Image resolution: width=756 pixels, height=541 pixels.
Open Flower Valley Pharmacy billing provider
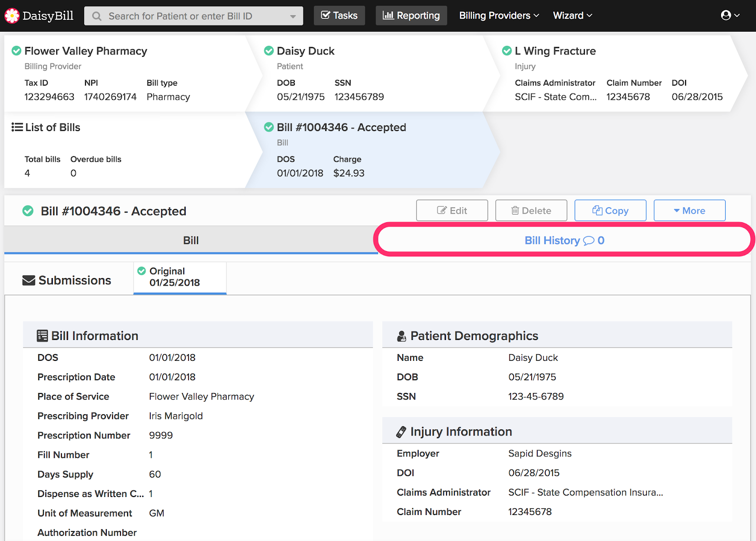(x=86, y=51)
